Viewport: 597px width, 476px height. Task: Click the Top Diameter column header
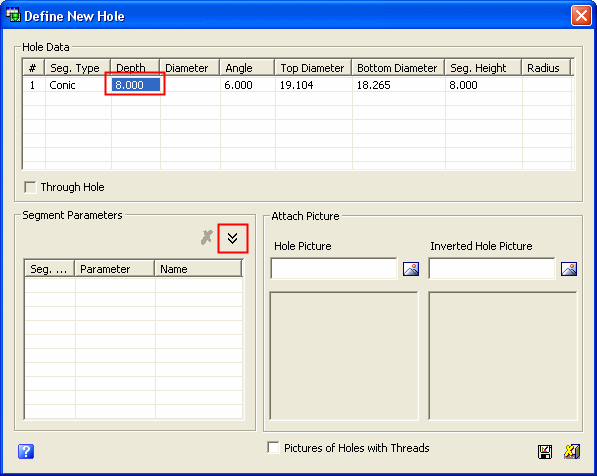313,68
